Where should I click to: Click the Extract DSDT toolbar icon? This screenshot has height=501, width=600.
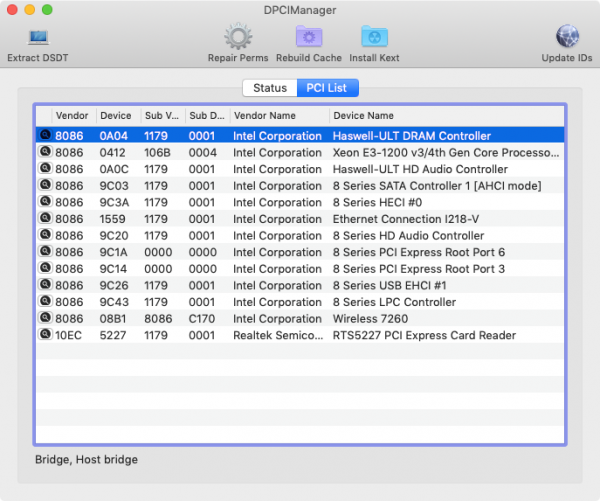(38, 38)
